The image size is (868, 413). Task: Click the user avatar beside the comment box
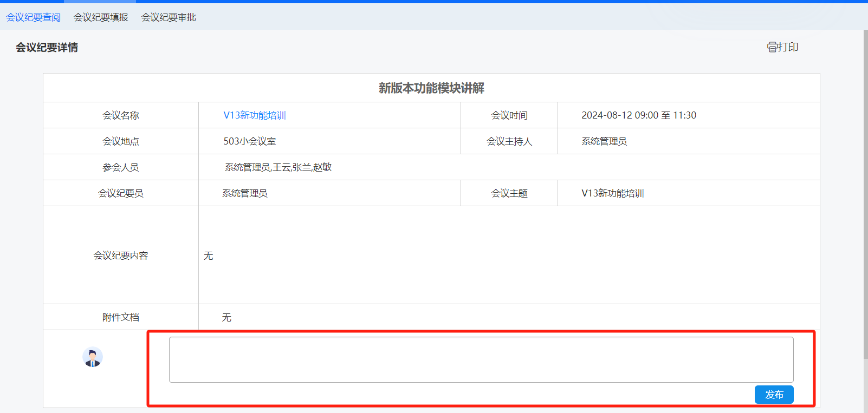click(93, 357)
